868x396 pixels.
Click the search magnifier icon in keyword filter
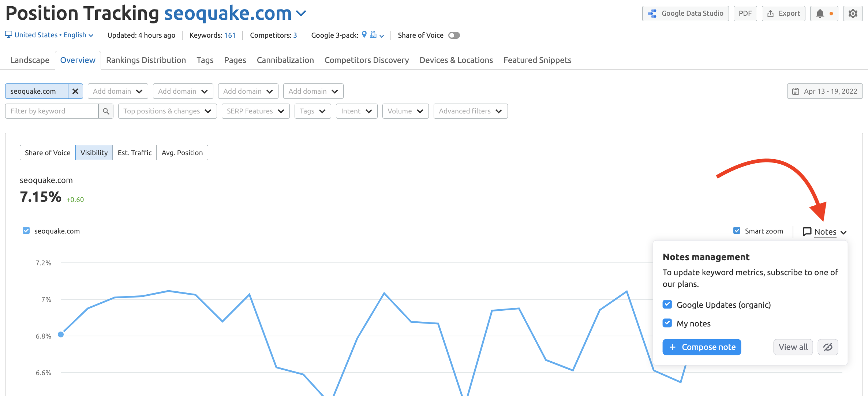pyautogui.click(x=106, y=111)
